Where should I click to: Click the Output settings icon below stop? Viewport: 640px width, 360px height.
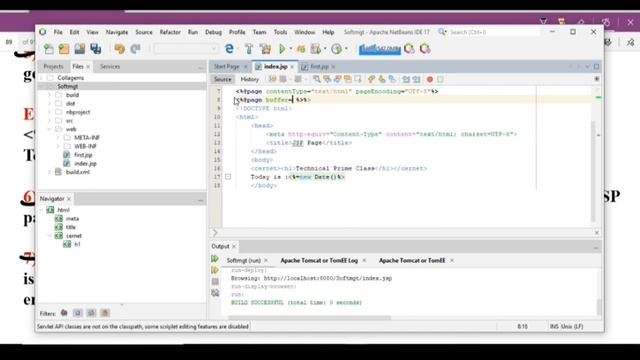coord(215,293)
